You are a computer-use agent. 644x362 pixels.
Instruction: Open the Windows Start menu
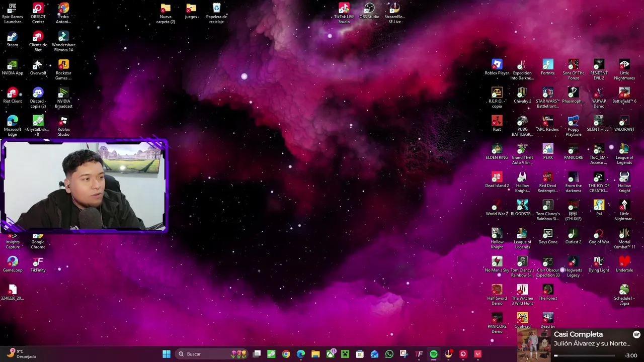[166, 354]
